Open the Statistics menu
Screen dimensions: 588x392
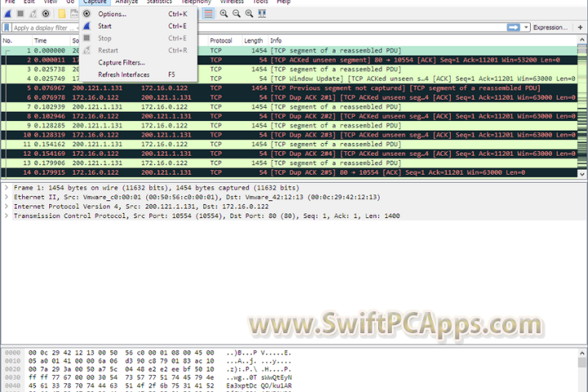click(x=159, y=2)
